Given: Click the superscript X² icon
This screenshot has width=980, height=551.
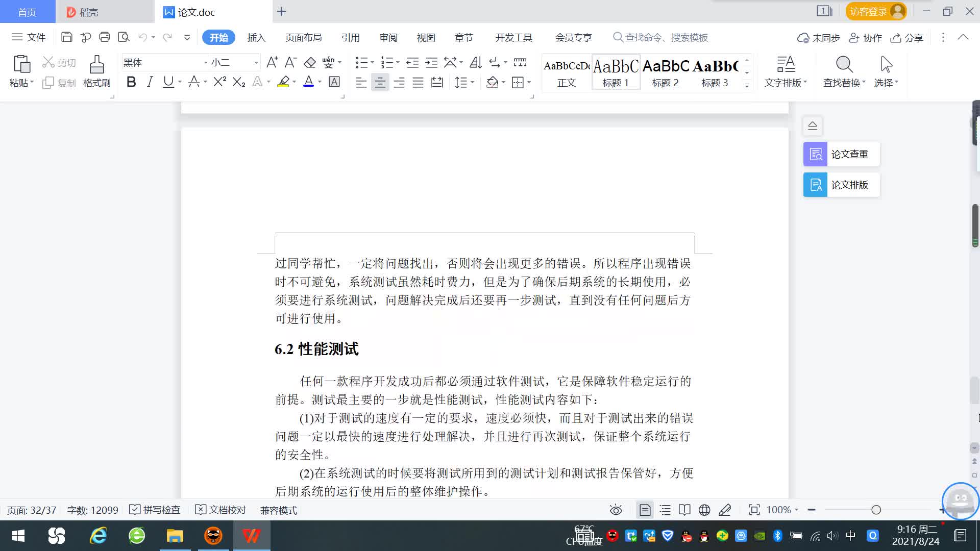Looking at the screenshot, I should pyautogui.click(x=219, y=82).
